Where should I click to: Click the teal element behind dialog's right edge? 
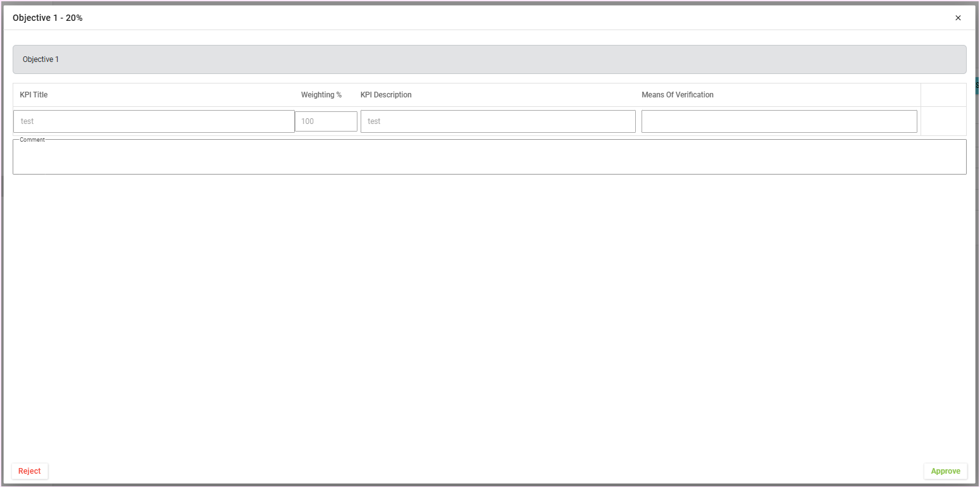(x=977, y=85)
